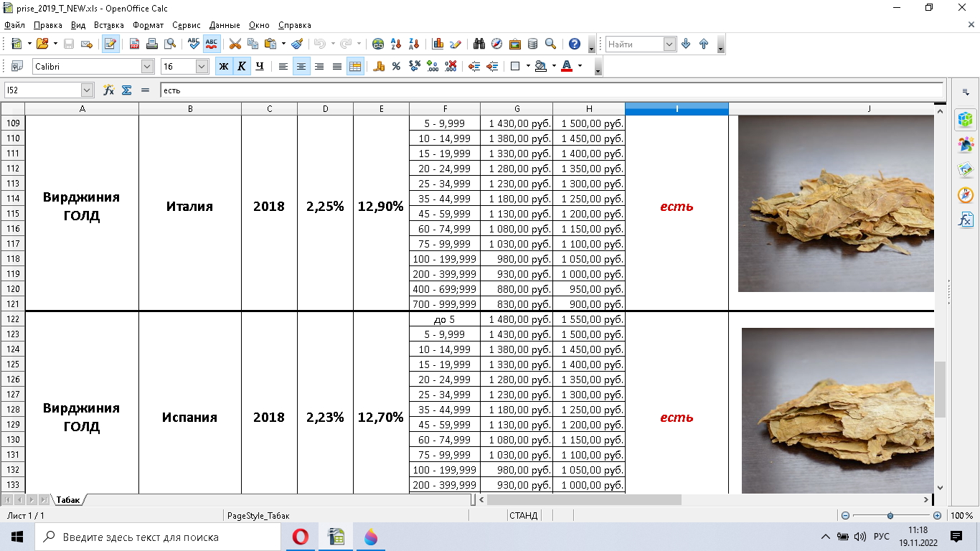Open the font name dropdown (Calibri)
The height and width of the screenshot is (551, 980).
coord(148,66)
